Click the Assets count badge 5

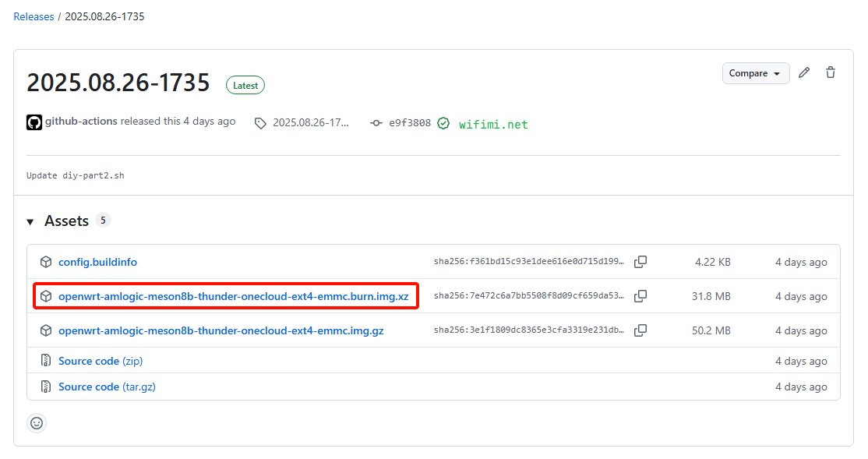[x=103, y=221]
